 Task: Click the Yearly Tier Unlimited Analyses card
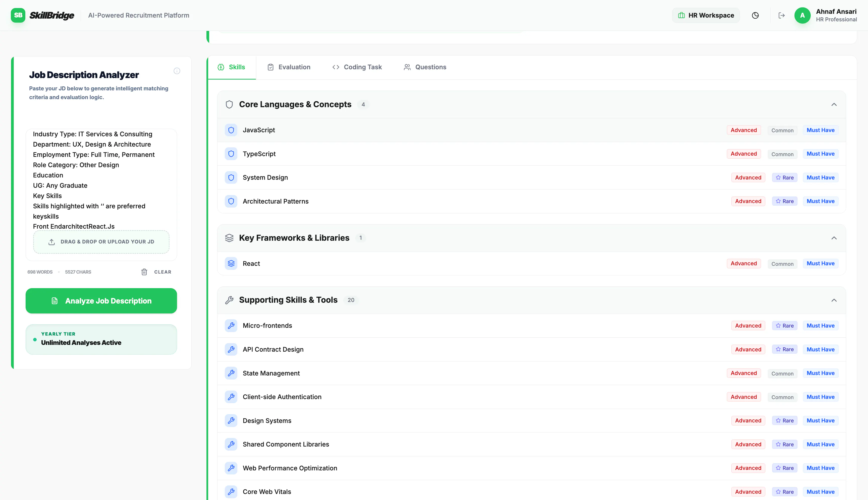101,339
